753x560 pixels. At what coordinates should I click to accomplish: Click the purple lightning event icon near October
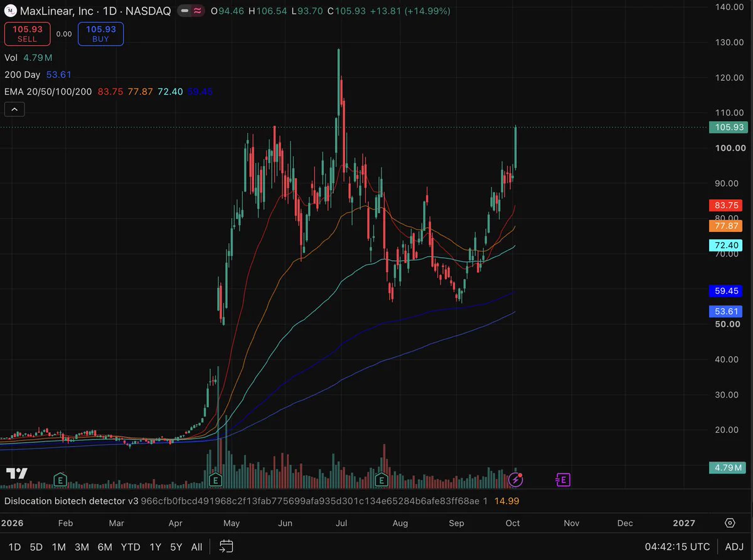pyautogui.click(x=516, y=480)
